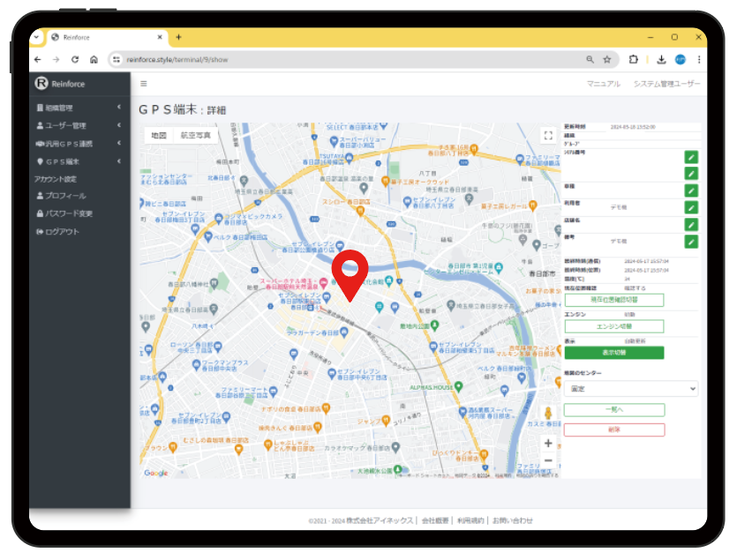Click the edit pencil beside 利用者
Screen dimensions: 737x560
pos(691,207)
